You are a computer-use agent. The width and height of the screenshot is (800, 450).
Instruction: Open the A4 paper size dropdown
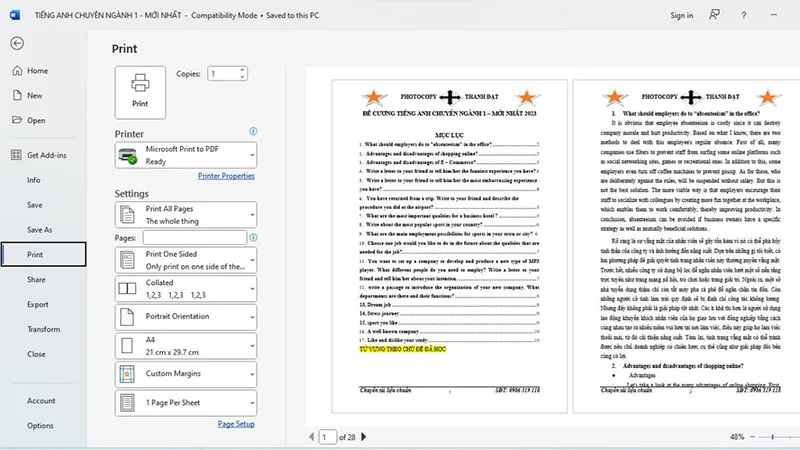pyautogui.click(x=186, y=346)
